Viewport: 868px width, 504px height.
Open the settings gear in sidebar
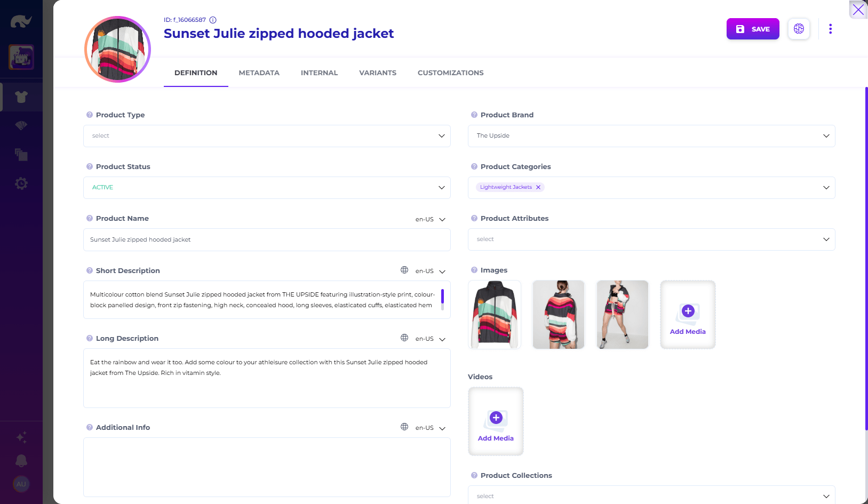click(x=21, y=183)
